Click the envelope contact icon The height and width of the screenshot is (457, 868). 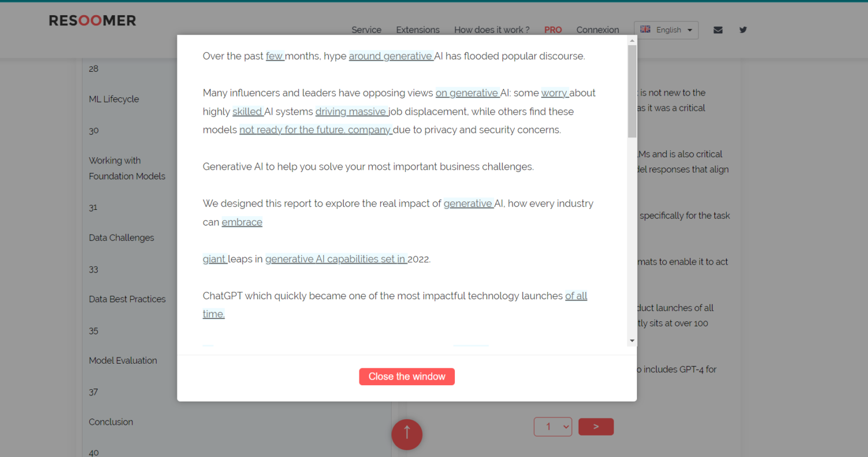click(x=718, y=30)
